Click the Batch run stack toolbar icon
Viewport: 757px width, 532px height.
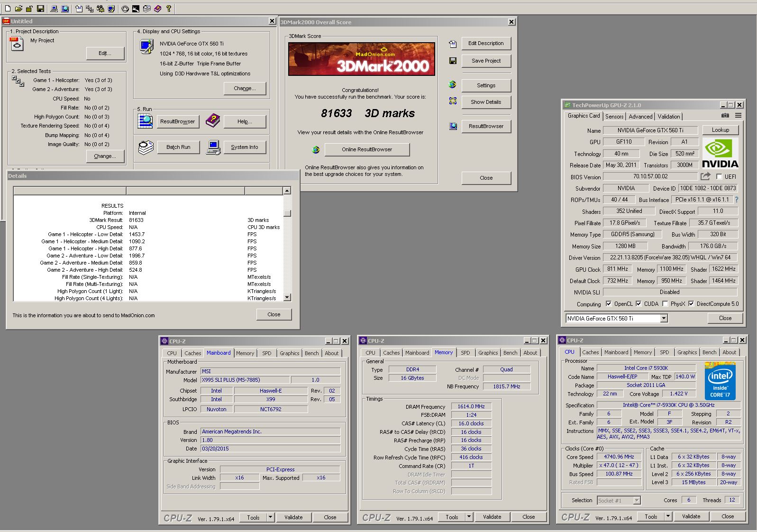tap(146, 9)
